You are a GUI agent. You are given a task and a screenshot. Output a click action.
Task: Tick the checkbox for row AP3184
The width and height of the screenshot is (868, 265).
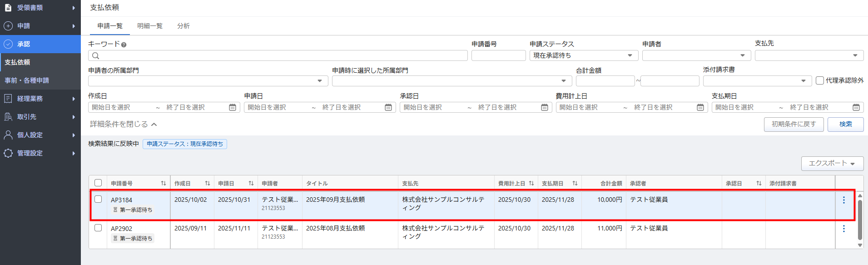[x=98, y=199]
